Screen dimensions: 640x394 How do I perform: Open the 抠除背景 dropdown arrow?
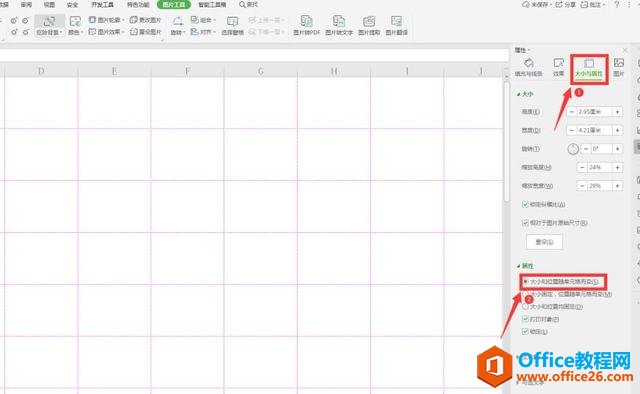pyautogui.click(x=62, y=32)
